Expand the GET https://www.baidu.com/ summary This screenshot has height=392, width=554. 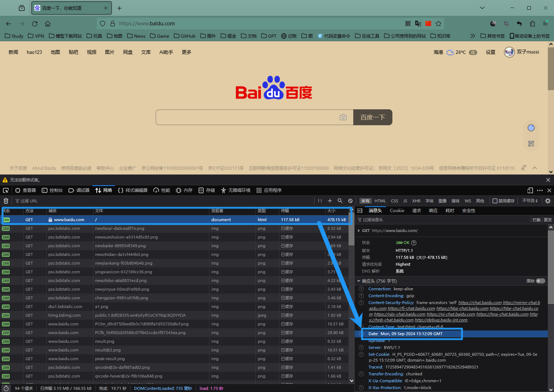[x=359, y=231]
